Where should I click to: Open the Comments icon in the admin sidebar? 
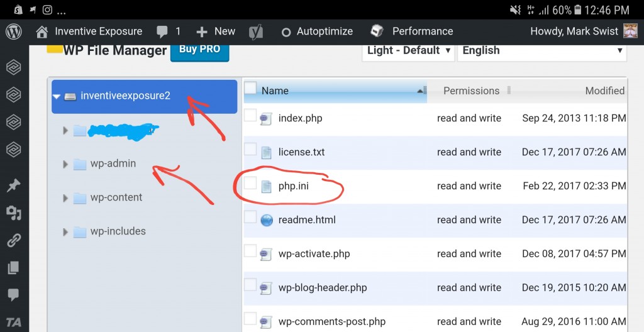point(14,295)
